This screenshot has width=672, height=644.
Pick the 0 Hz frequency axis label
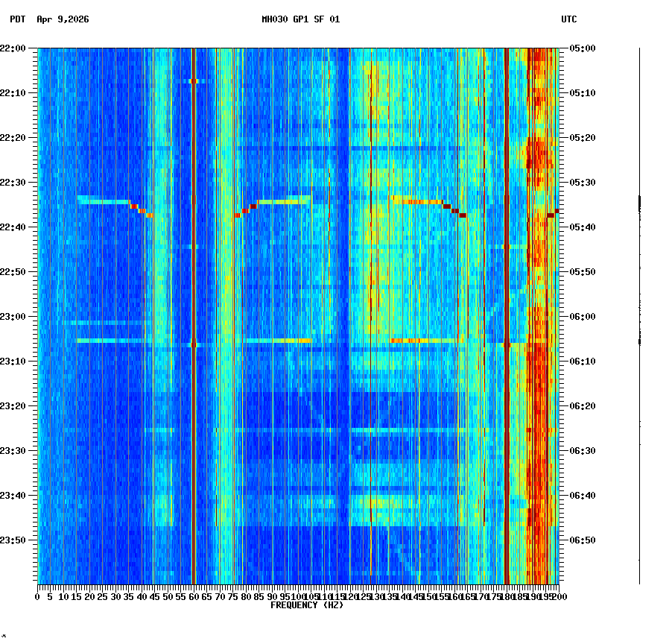click(38, 597)
